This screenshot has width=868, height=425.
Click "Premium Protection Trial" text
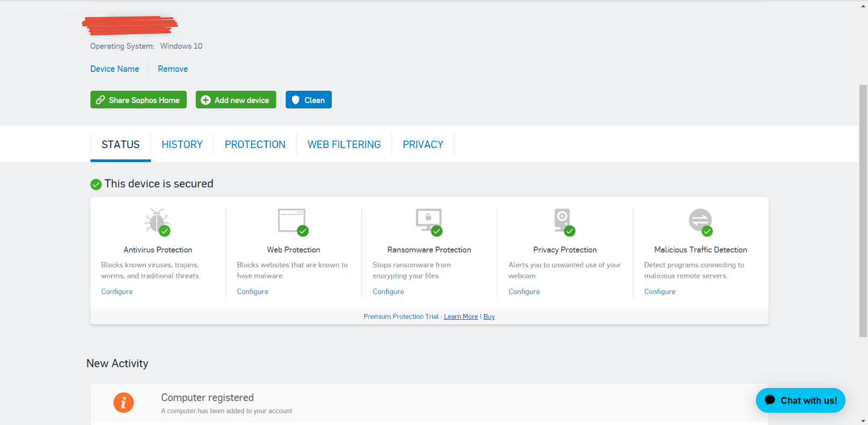pyautogui.click(x=401, y=317)
